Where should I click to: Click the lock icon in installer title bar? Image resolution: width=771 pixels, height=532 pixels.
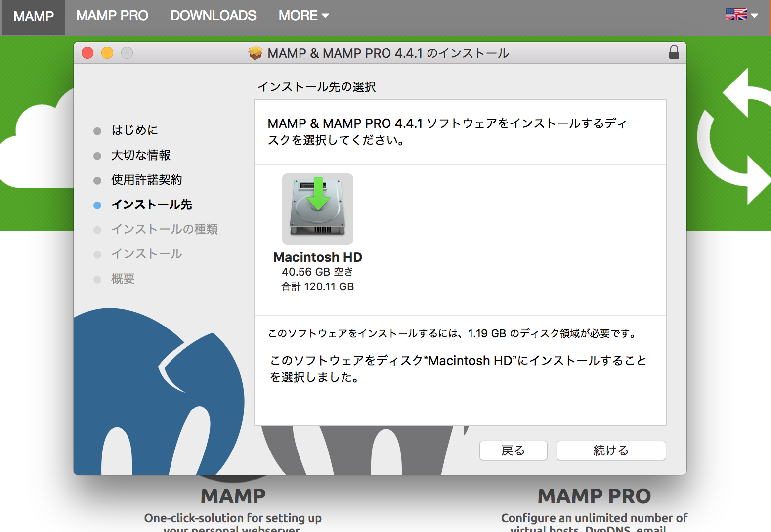click(x=674, y=52)
